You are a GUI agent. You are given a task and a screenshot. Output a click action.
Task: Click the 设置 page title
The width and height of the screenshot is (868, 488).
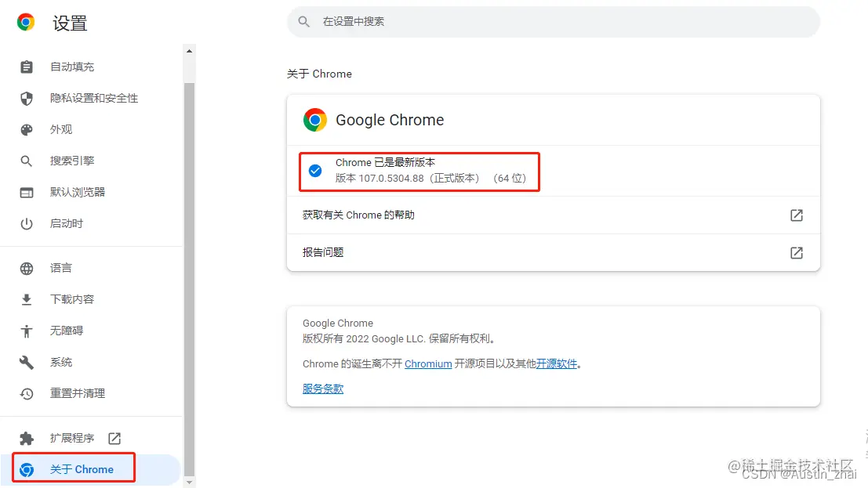[70, 23]
